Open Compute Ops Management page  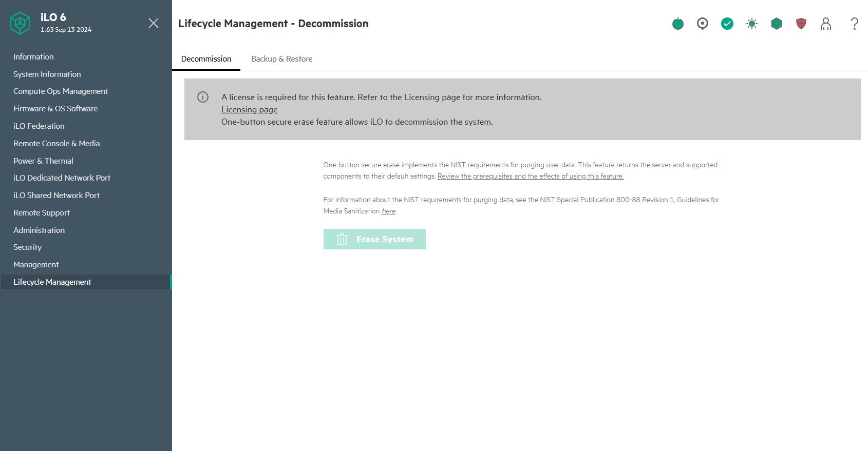pos(61,91)
